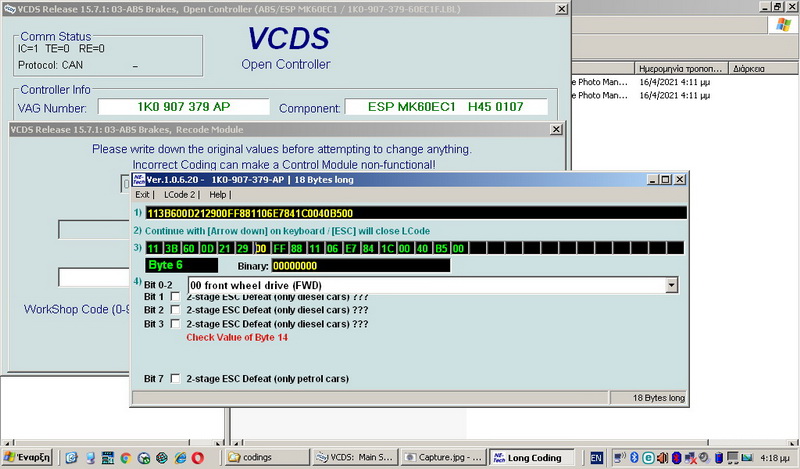
Task: Select byte cell E7
Action: [351, 249]
